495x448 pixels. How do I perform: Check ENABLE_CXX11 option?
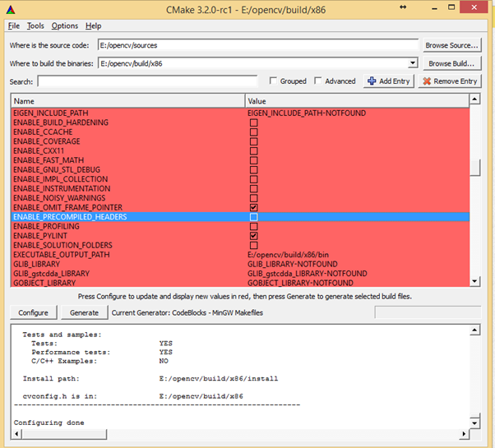253,150
